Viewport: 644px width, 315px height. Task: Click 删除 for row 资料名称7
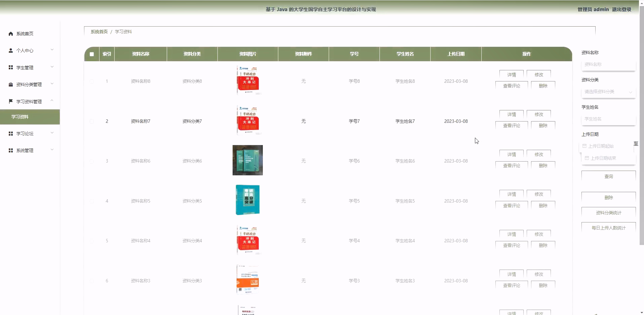[543, 126]
